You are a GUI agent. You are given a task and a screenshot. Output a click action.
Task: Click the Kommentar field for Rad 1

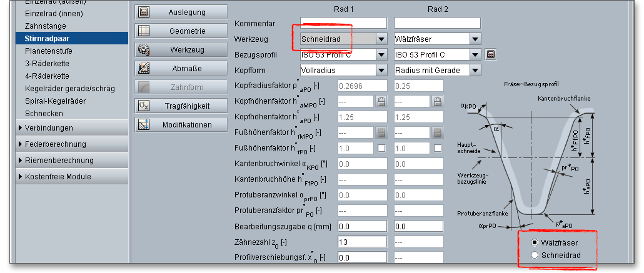343,23
